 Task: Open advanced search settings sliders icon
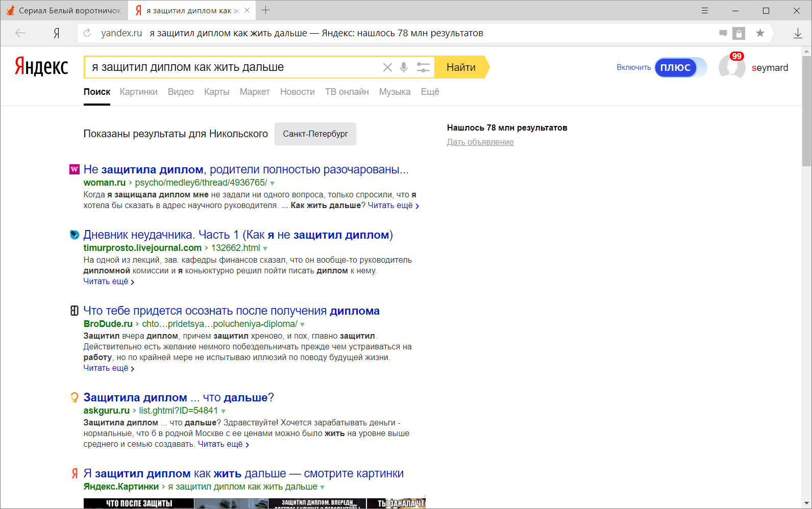(x=423, y=67)
